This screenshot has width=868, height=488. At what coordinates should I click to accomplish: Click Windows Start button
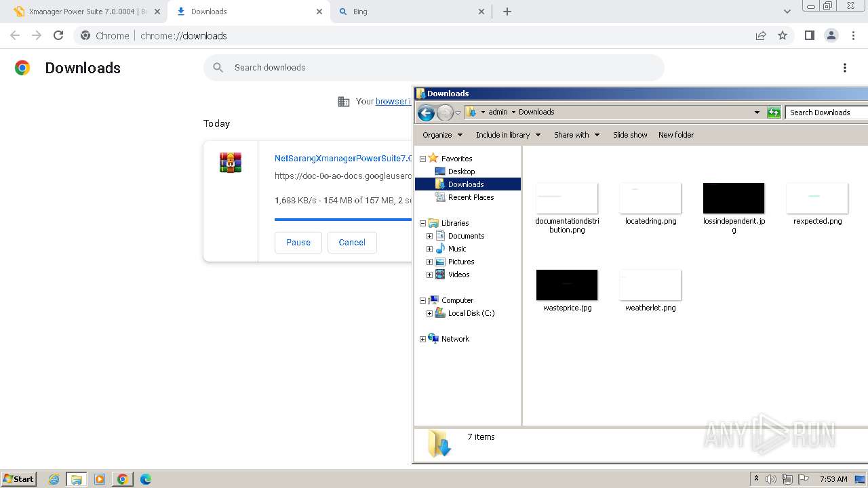pos(19,479)
